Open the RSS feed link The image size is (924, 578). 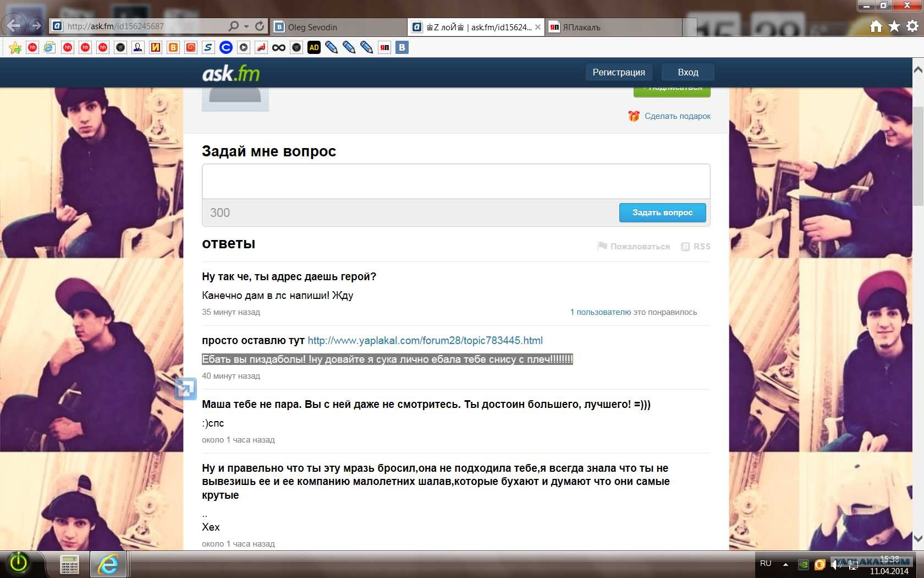coord(702,247)
